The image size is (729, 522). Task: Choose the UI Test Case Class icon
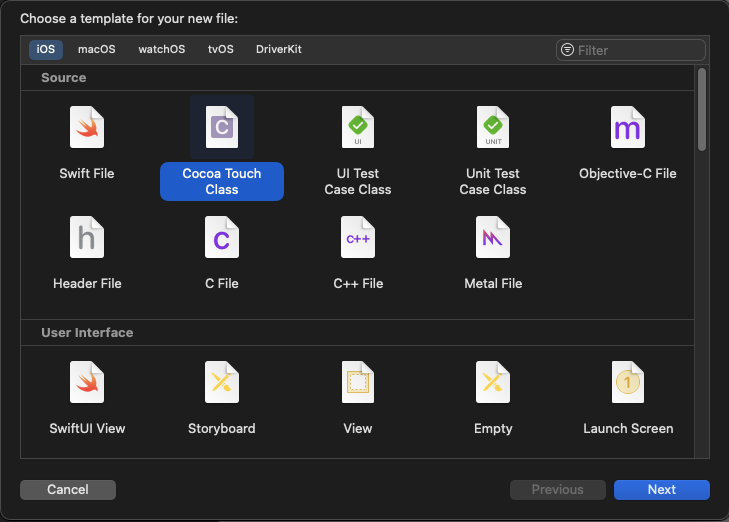(x=358, y=127)
